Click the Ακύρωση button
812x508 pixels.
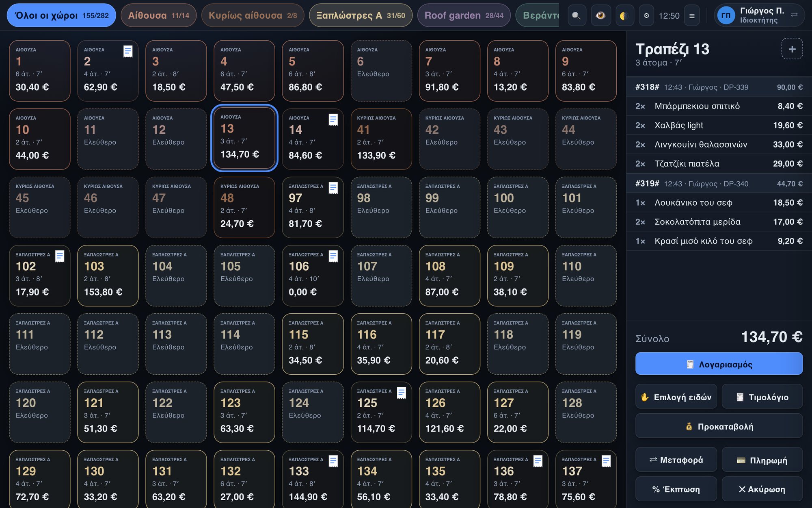762,489
